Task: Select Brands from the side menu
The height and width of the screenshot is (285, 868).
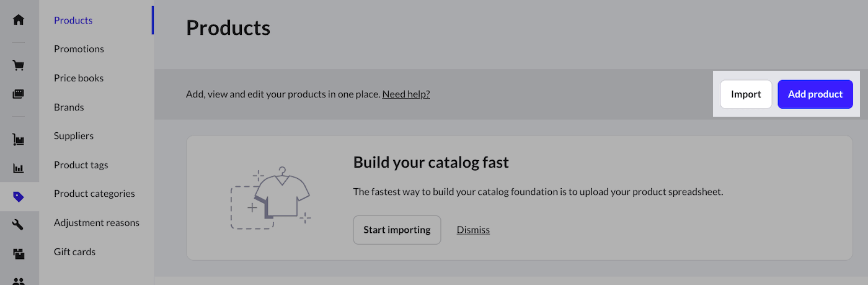Action: (x=69, y=107)
